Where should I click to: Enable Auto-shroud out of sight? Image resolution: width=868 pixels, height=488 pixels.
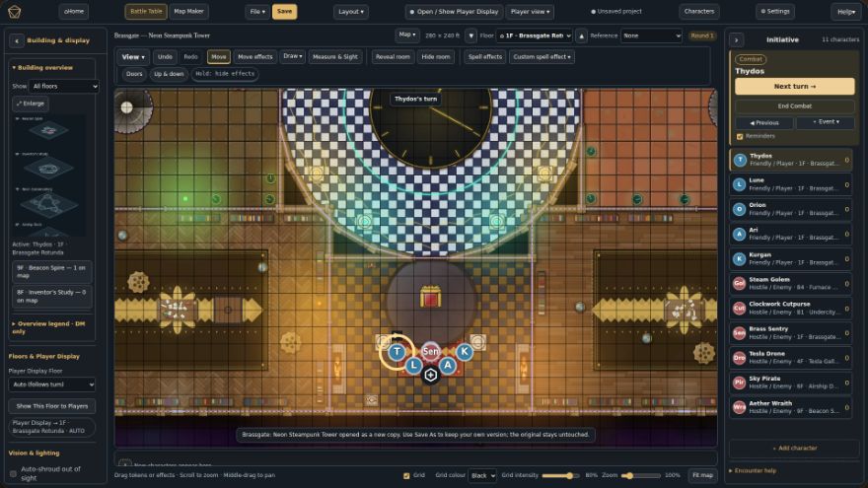[x=13, y=473]
